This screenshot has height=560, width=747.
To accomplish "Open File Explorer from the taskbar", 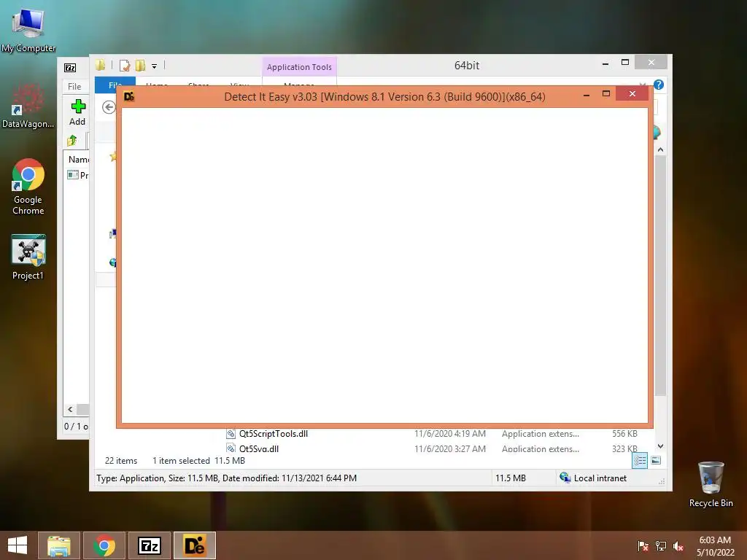I will click(59, 545).
